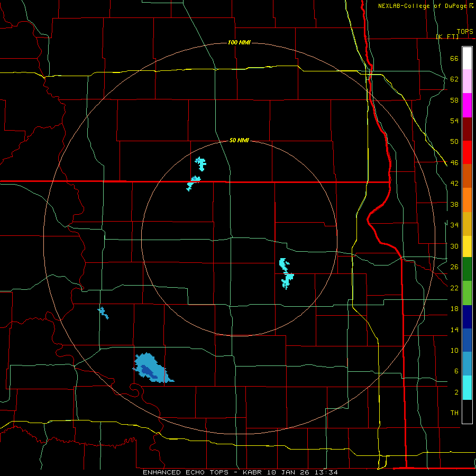The image size is (476, 476).
Task: Click the gold mustard legend swatch
Action: click(467, 224)
